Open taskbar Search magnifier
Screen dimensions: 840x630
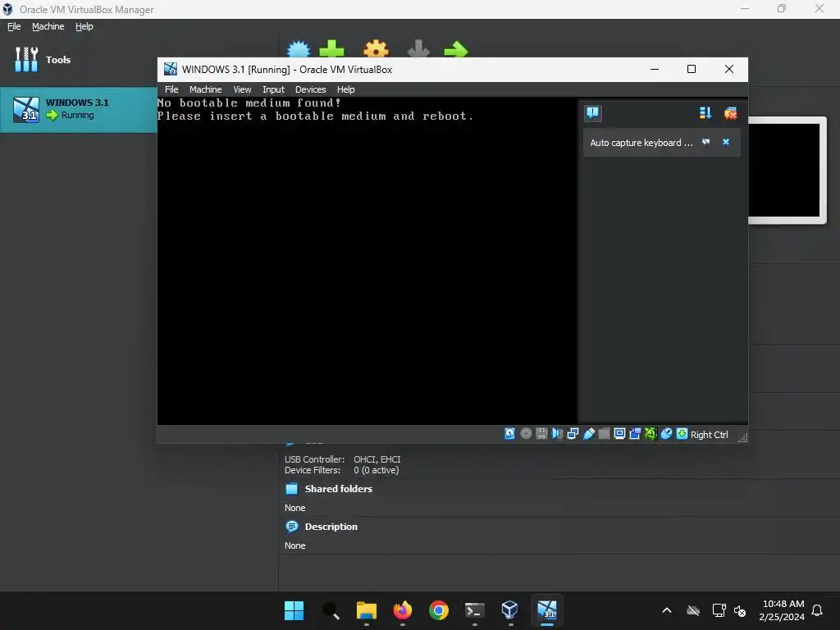click(330, 610)
